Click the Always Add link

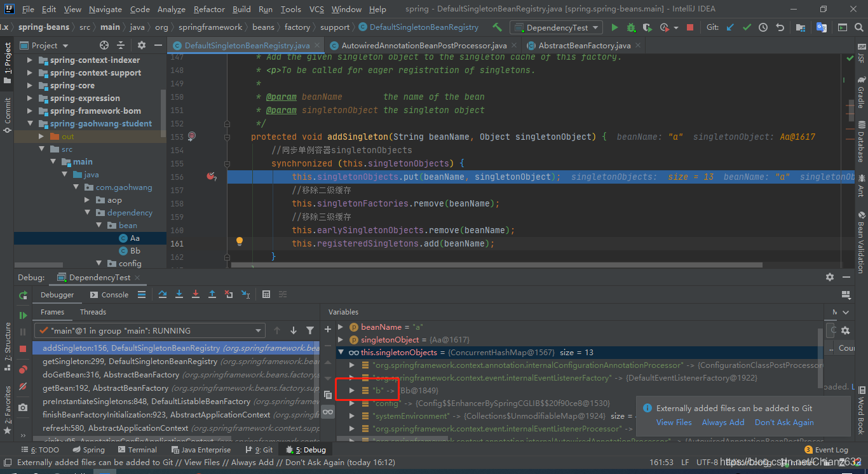[723, 423]
